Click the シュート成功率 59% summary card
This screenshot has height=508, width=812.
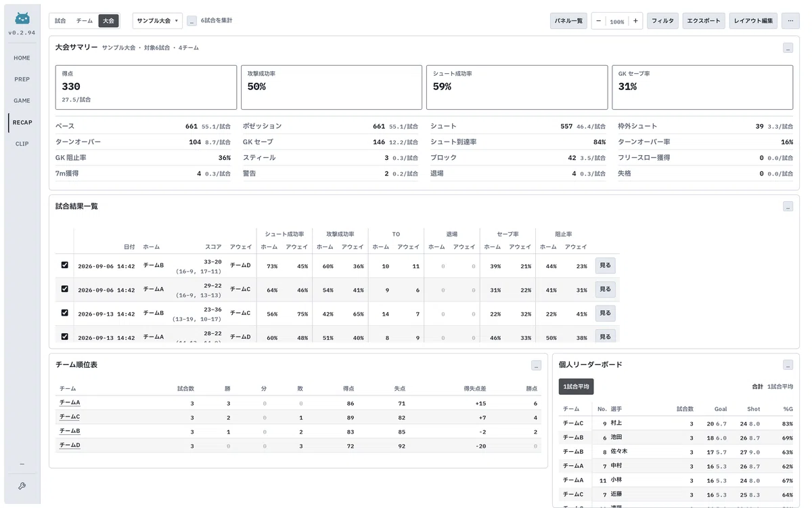click(517, 87)
